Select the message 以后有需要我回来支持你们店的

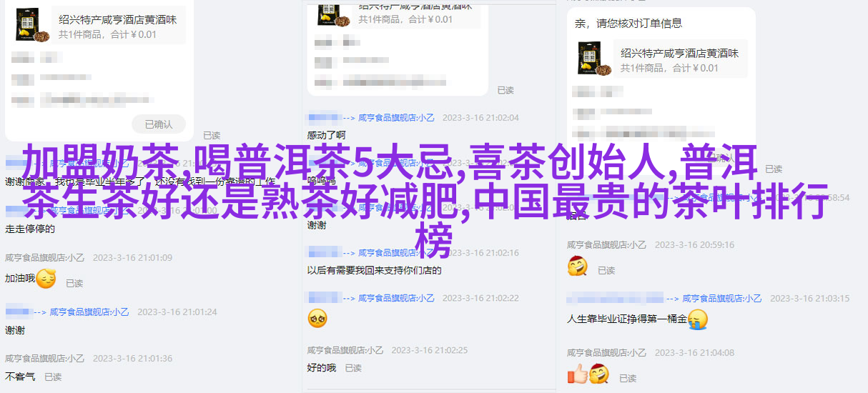pos(375,270)
